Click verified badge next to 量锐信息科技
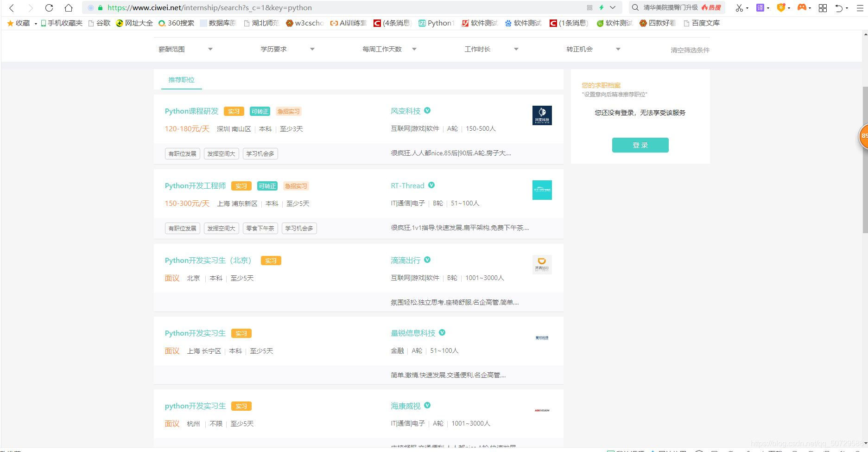Viewport: 868px width, 452px height. pyautogui.click(x=442, y=332)
